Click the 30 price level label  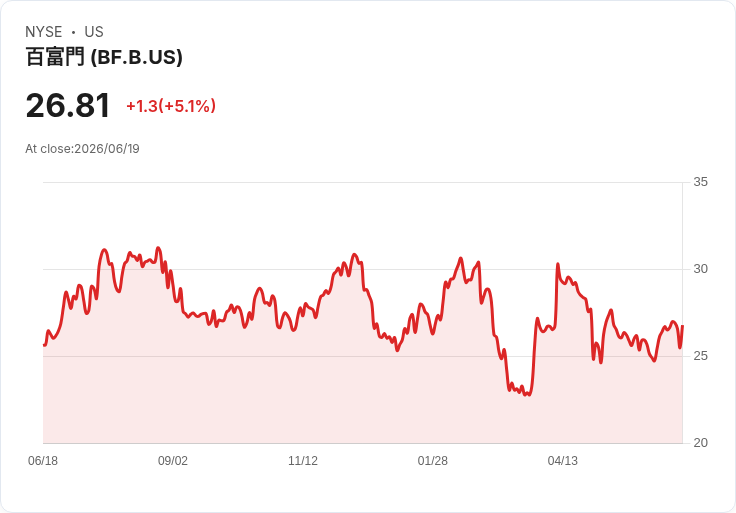click(x=700, y=269)
